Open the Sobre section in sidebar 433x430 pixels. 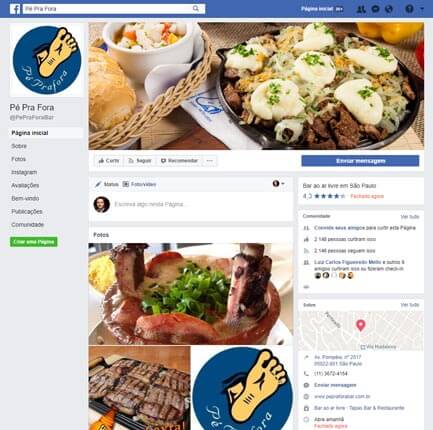click(19, 146)
